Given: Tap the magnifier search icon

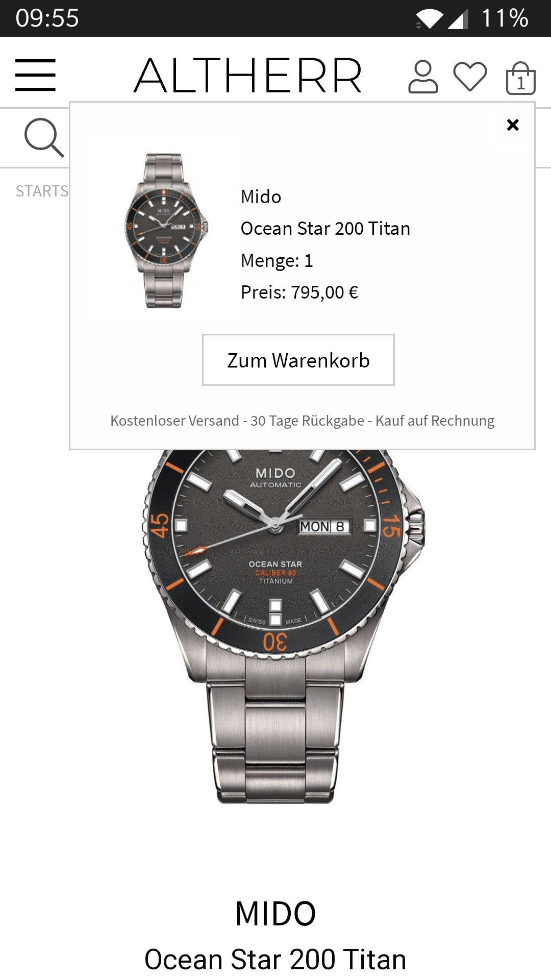Looking at the screenshot, I should [x=44, y=138].
